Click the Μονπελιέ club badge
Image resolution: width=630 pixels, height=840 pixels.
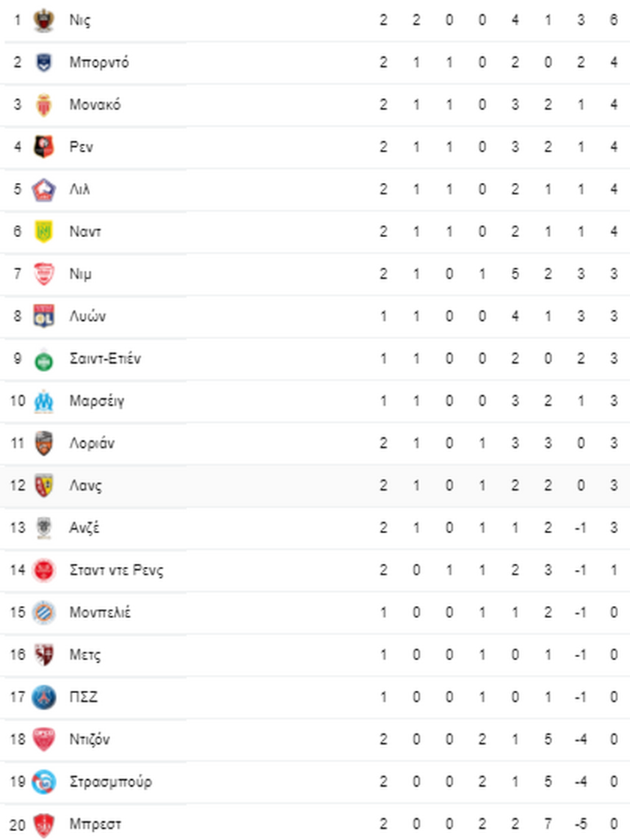(x=43, y=613)
